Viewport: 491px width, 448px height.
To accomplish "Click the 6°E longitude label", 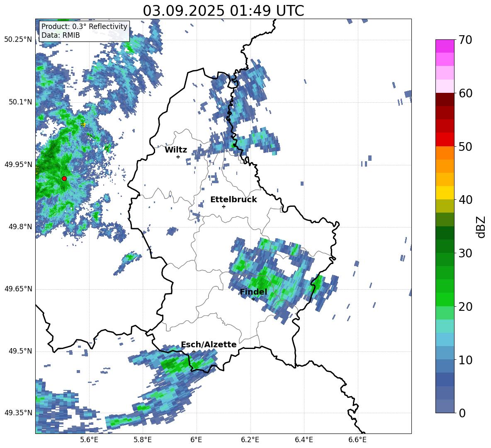I will (x=196, y=440).
